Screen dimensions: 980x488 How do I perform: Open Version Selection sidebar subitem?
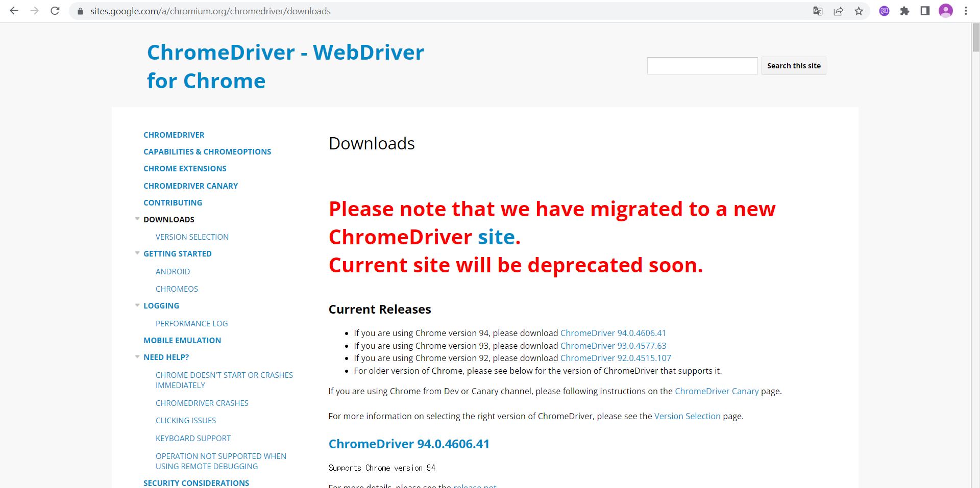(x=192, y=237)
